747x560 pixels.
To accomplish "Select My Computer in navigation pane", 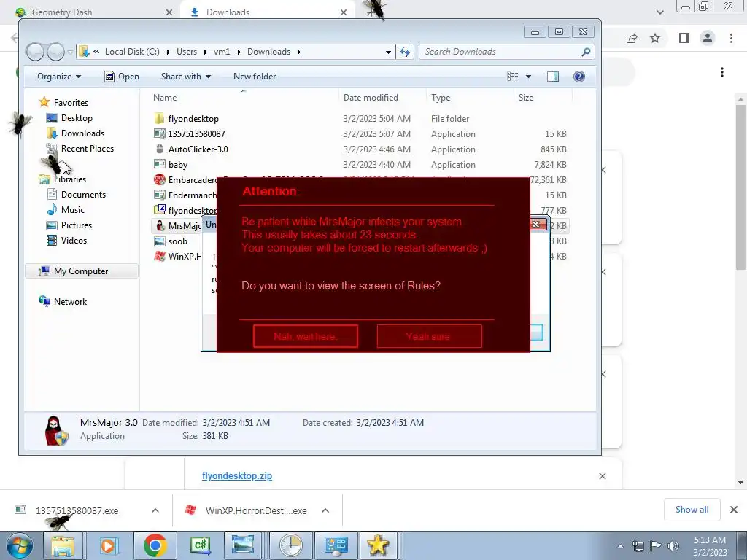I will coord(80,271).
